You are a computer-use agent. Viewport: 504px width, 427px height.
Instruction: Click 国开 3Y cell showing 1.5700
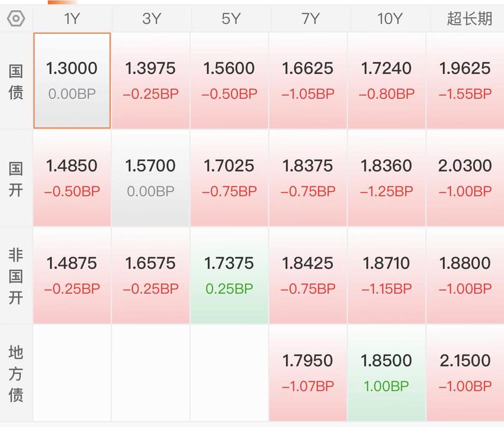pyautogui.click(x=150, y=178)
